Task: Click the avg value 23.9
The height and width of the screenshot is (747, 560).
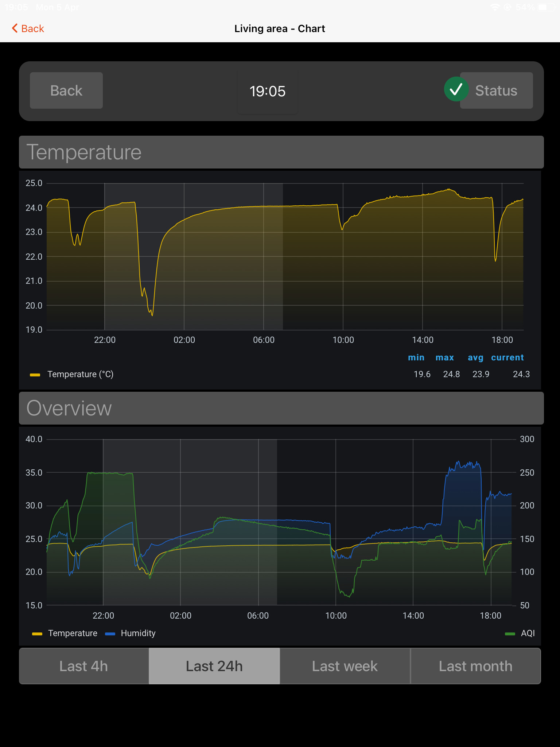Action: (x=481, y=374)
